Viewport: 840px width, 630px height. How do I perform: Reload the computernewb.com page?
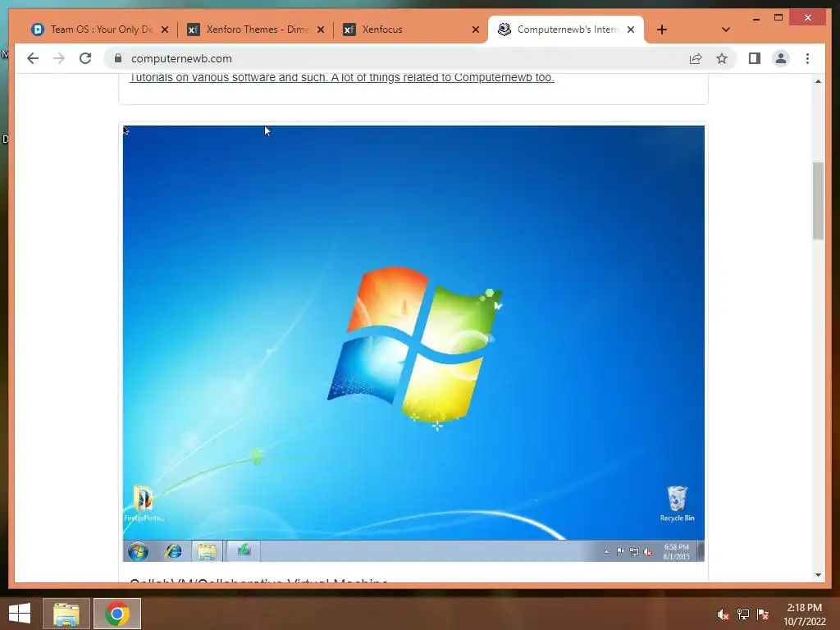click(85, 58)
